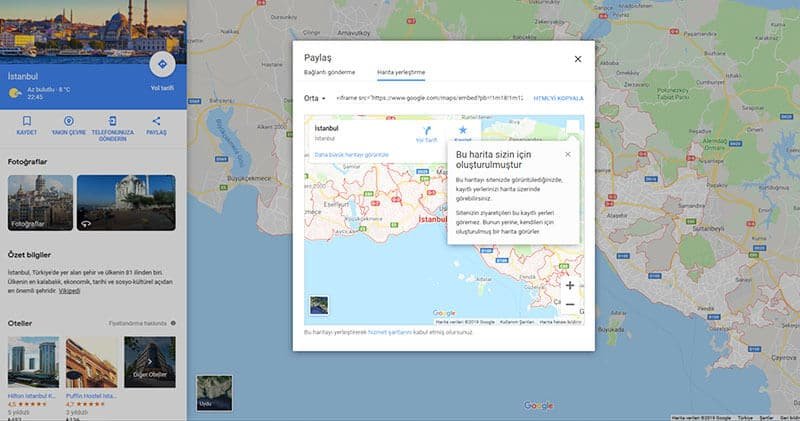Image resolution: width=800 pixels, height=421 pixels.
Task: Switch main map to Uydu satellite view
Action: click(x=214, y=393)
